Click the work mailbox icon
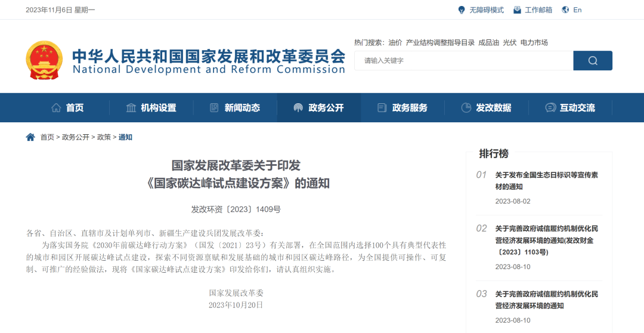The height and width of the screenshot is (333, 644). click(x=518, y=10)
